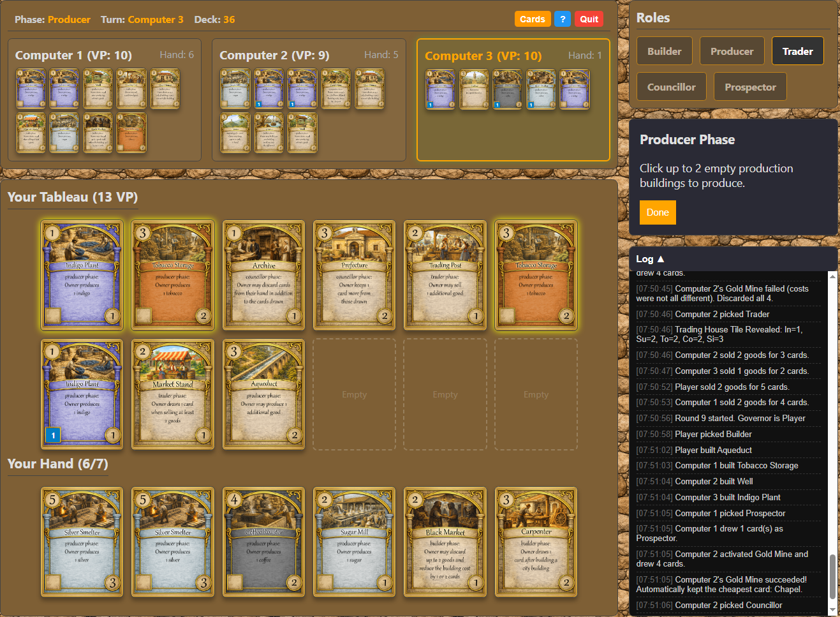Open the Cards reference list
This screenshot has width=840, height=617.
(532, 19)
